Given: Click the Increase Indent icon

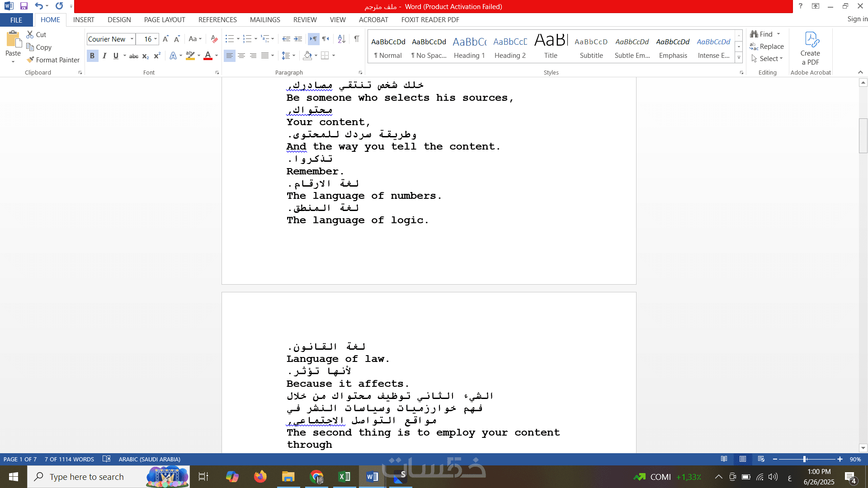Looking at the screenshot, I should [298, 39].
